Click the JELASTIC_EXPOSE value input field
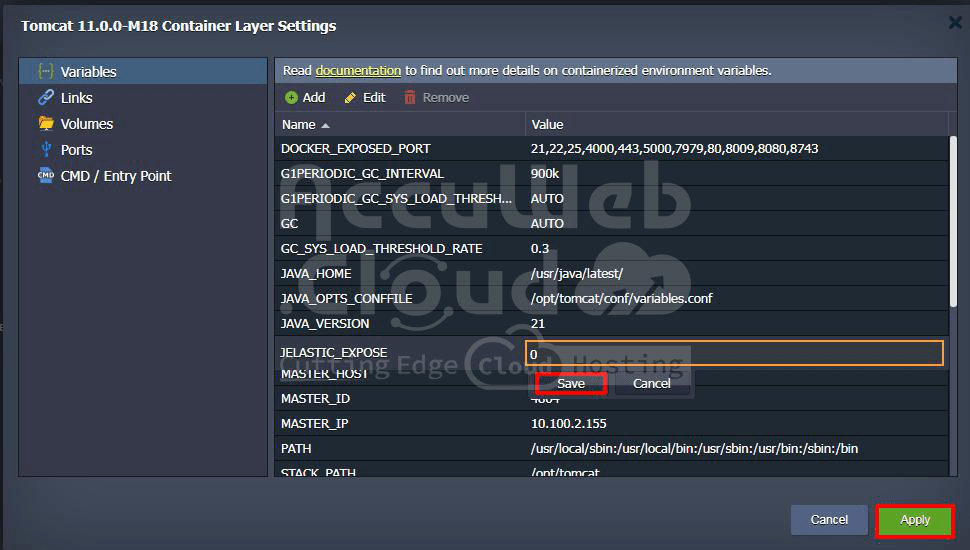Viewport: 970px width, 550px height. click(734, 353)
